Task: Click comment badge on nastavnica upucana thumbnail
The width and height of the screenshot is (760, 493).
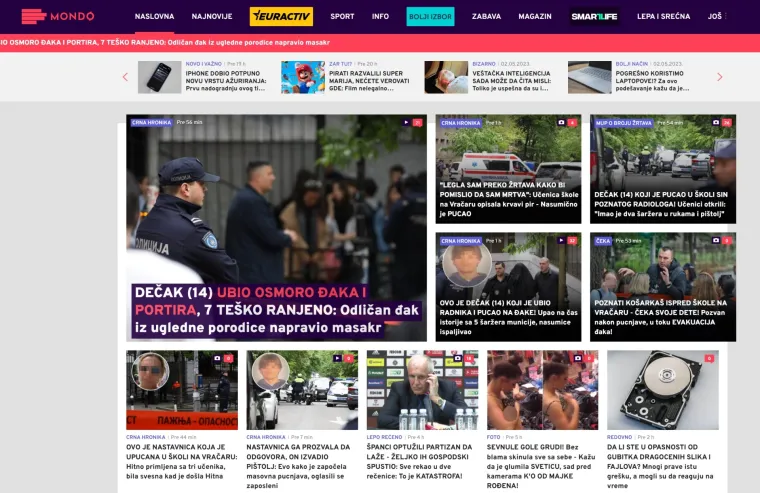Action: 228,358
